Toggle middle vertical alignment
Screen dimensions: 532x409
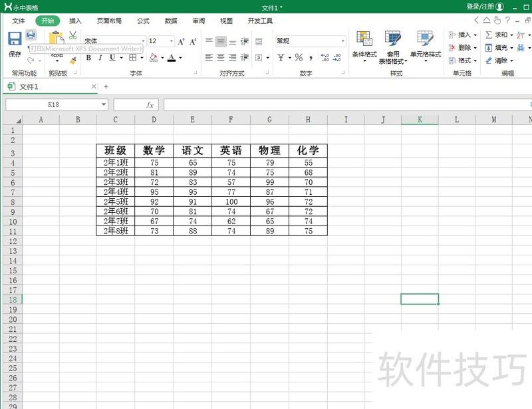[221, 41]
